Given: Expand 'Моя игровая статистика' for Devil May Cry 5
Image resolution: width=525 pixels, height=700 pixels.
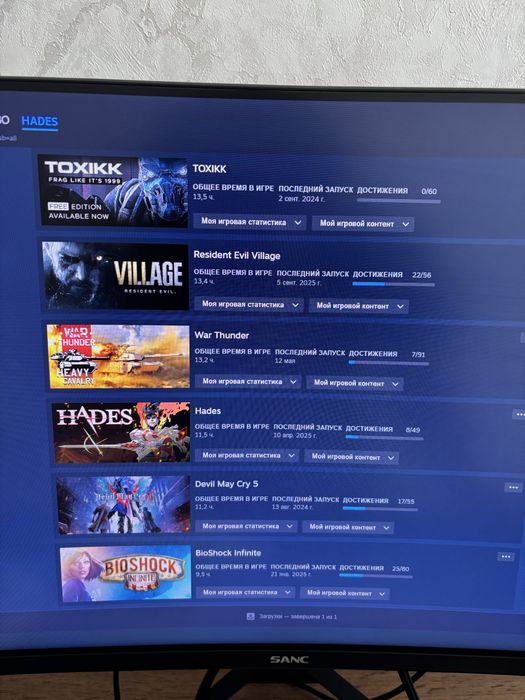Looking at the screenshot, I should tap(246, 526).
